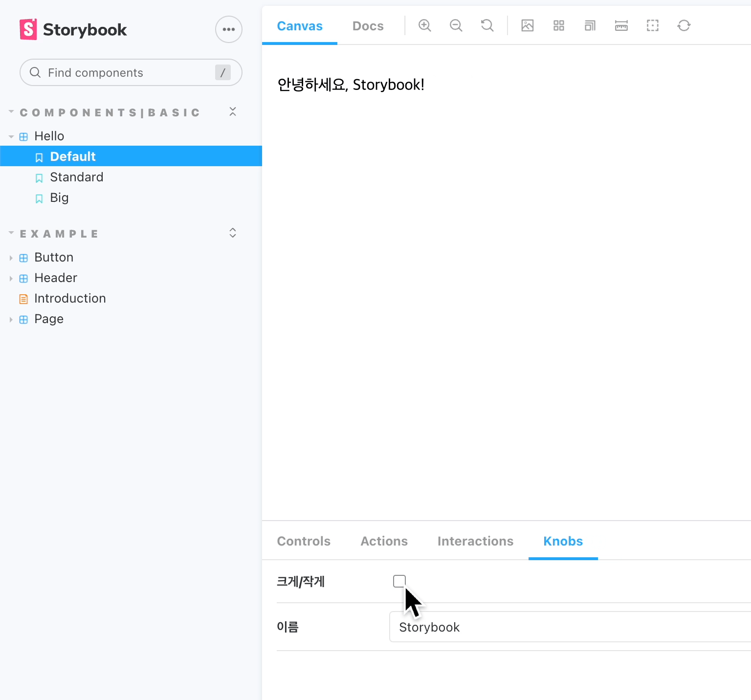Change the viewport size
The height and width of the screenshot is (700, 751).
[x=590, y=25]
